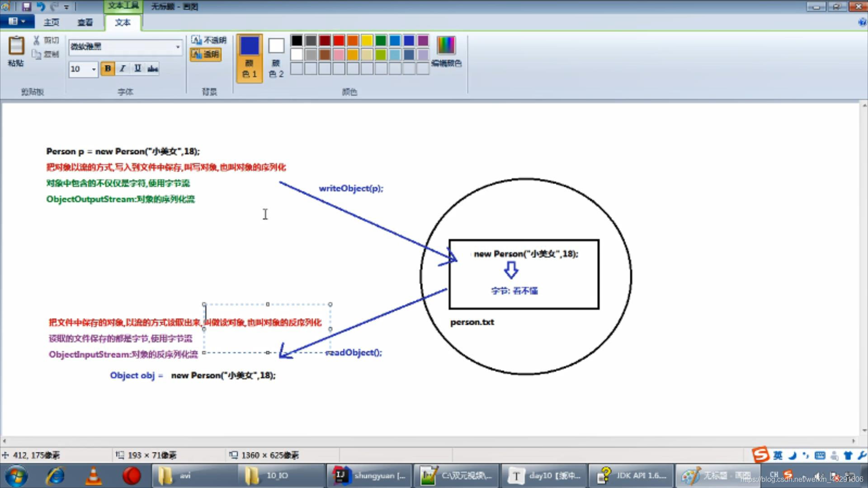868x488 pixels.
Task: Expand the font size dropdown arrow
Action: pos(94,69)
